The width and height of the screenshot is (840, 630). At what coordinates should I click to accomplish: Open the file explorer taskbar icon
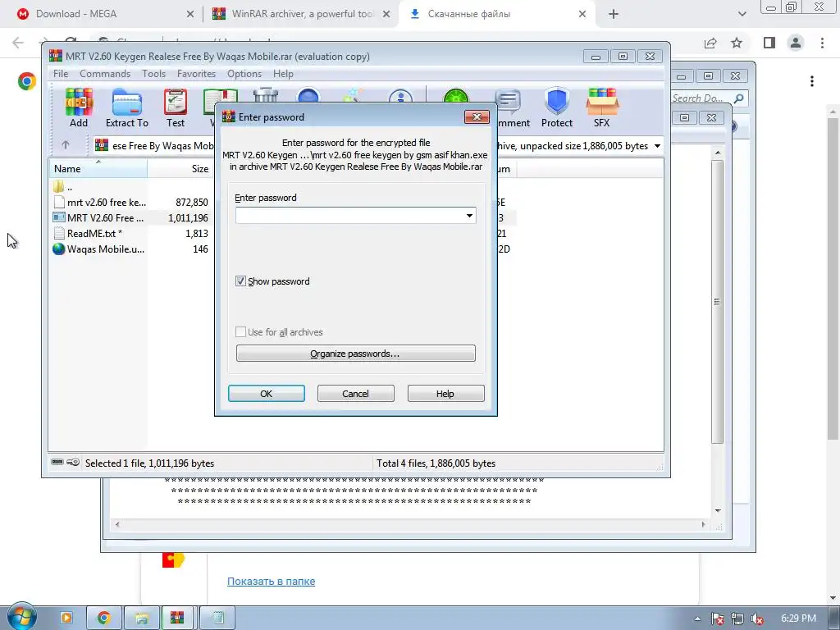coord(141,618)
